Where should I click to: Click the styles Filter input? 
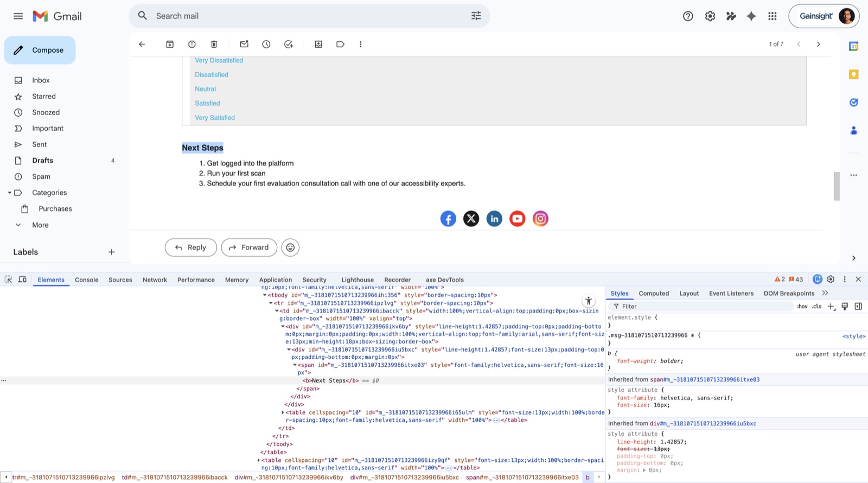tap(701, 307)
